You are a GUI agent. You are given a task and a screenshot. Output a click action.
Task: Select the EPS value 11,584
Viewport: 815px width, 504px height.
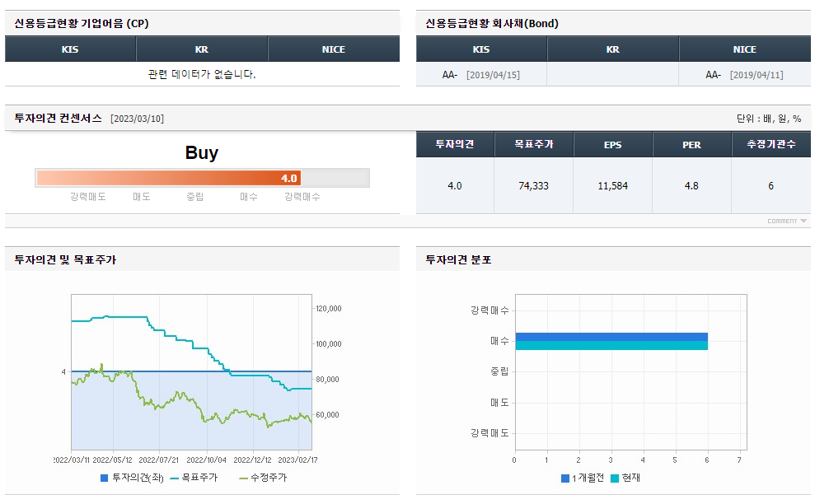tap(613, 185)
